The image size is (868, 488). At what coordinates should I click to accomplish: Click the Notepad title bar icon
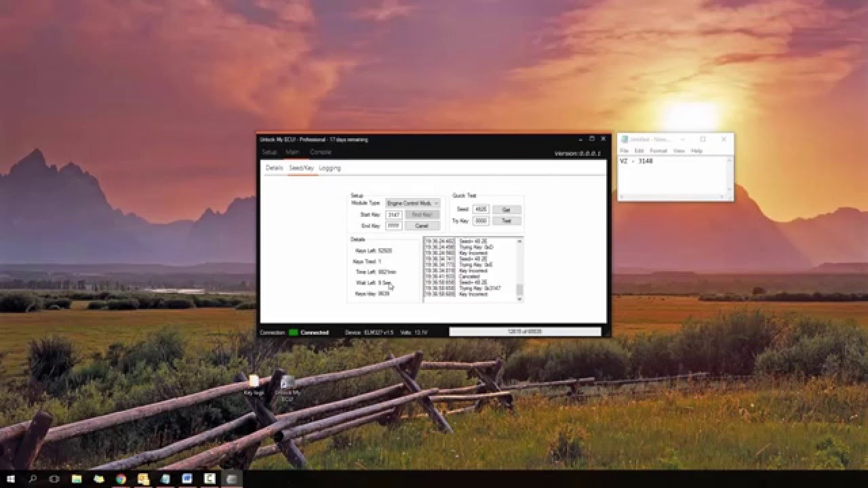pyautogui.click(x=624, y=140)
